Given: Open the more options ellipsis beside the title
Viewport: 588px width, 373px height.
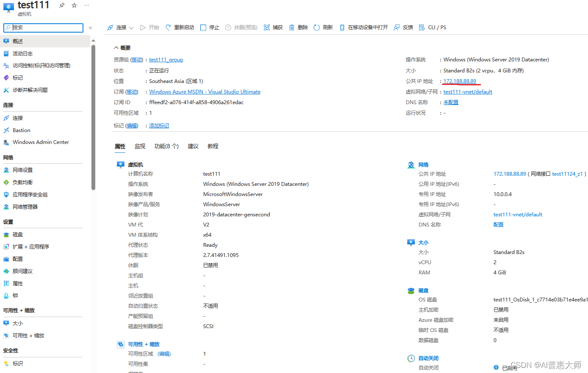Looking at the screenshot, I should click(x=86, y=5).
